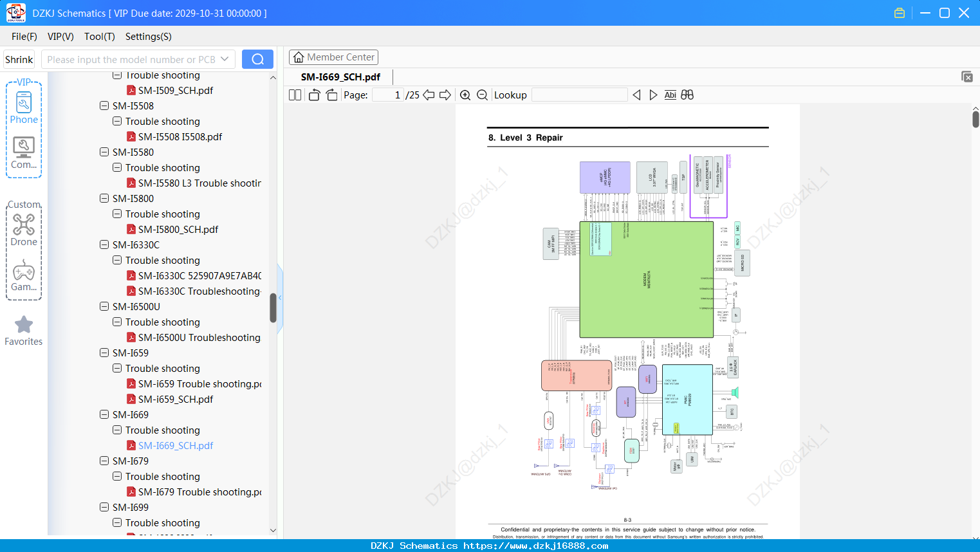This screenshot has height=552, width=980.
Task: Open the Game console category
Action: (24, 275)
